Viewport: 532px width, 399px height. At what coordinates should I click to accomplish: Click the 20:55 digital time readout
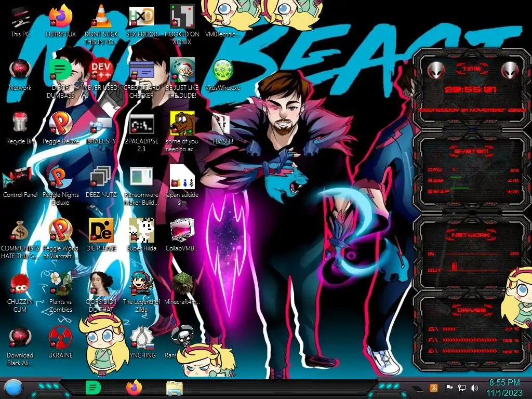tap(470, 89)
